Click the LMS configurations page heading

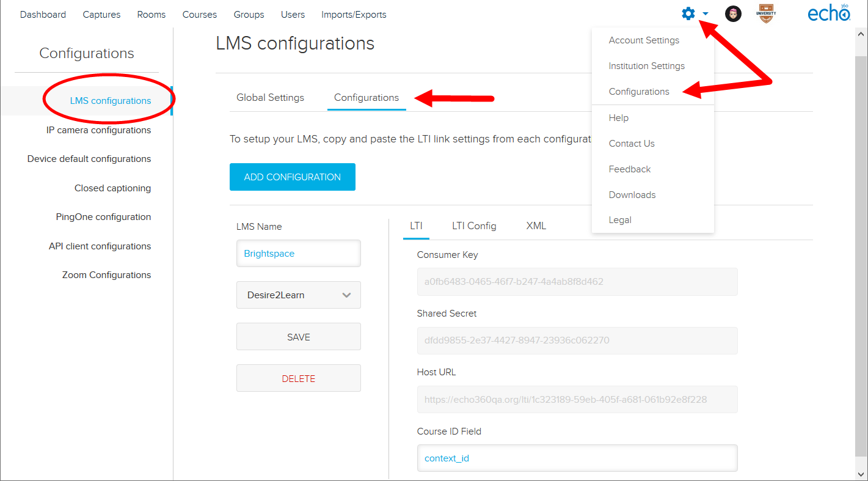[x=295, y=43]
